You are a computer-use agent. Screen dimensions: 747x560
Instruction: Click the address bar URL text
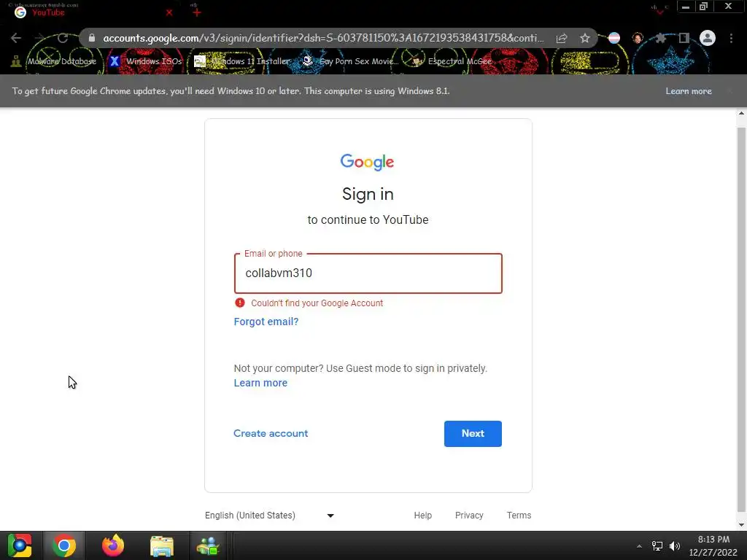tap(323, 38)
